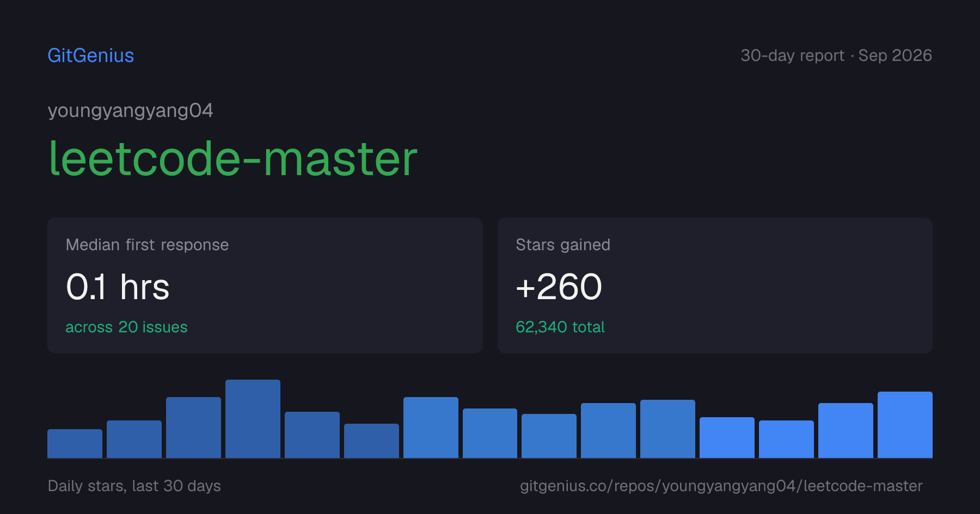The height and width of the screenshot is (514, 980).
Task: Click the seventh bar in the chart
Action: coord(431,428)
